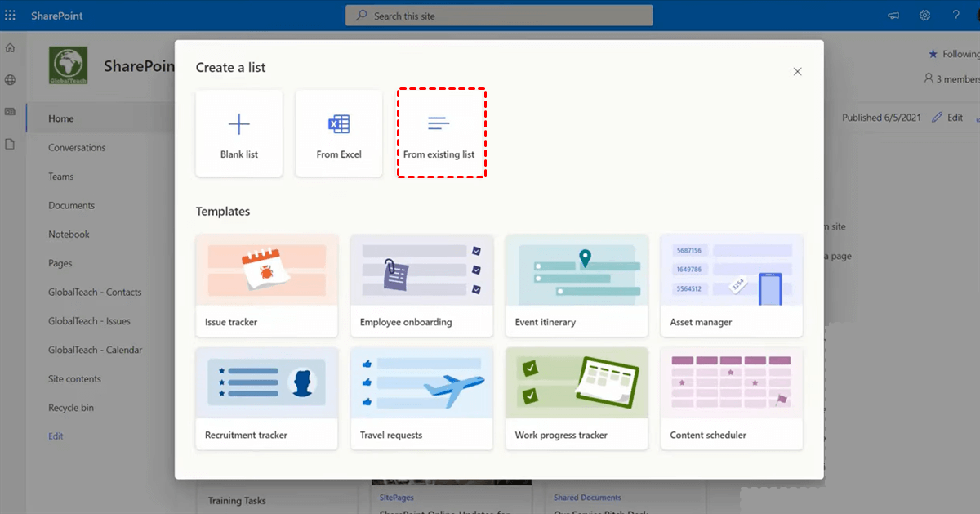
Task: Open GlobalTeach - Issues list link
Action: (x=89, y=321)
